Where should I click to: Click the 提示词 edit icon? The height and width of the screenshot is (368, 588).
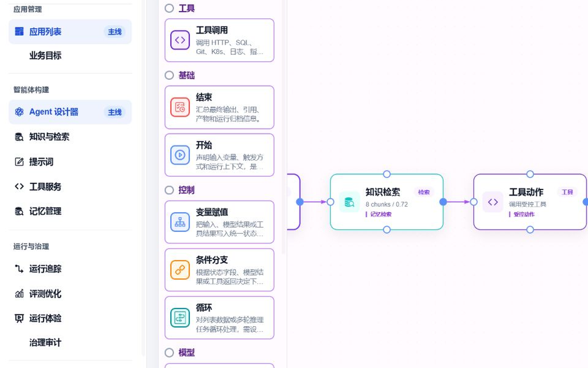tap(19, 162)
